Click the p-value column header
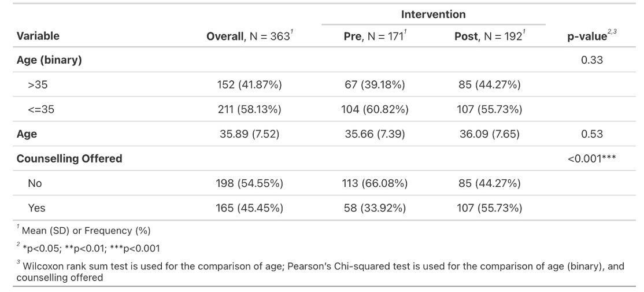Screen dimensions: 644x292 [591, 36]
